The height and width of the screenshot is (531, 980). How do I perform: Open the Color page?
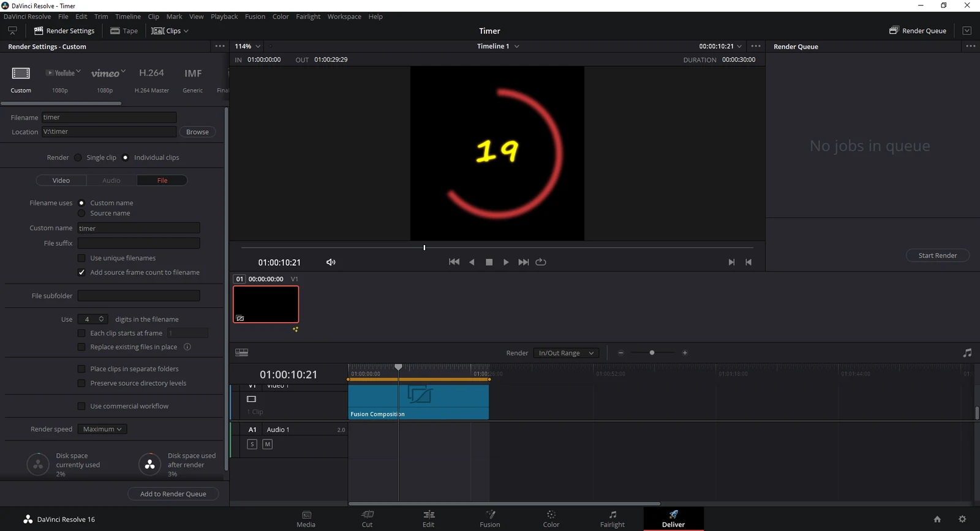click(x=551, y=519)
